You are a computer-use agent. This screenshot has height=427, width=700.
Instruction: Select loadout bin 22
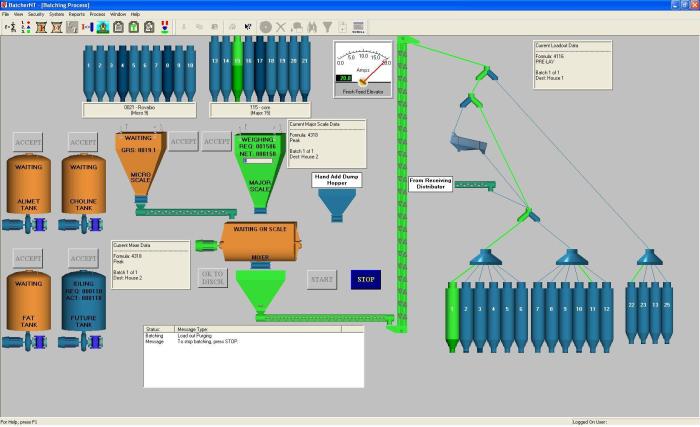[x=631, y=305]
